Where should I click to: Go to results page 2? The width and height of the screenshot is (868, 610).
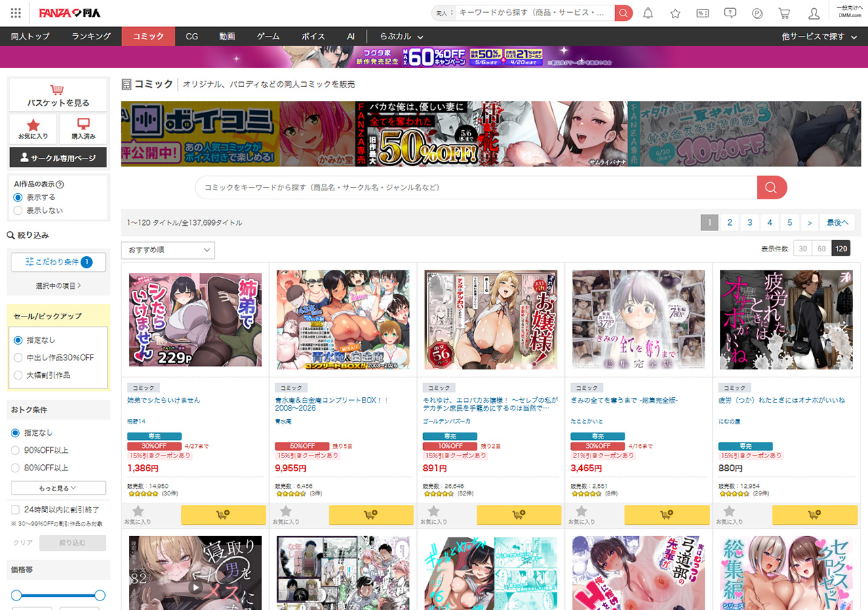pos(729,222)
